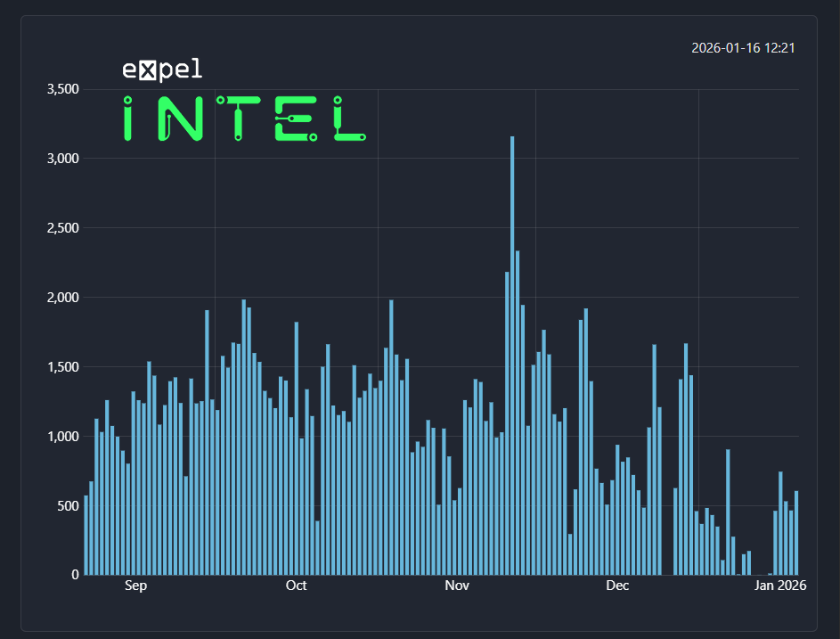Click the 3,500 y-axis label
The width and height of the screenshot is (840, 639).
65,89
